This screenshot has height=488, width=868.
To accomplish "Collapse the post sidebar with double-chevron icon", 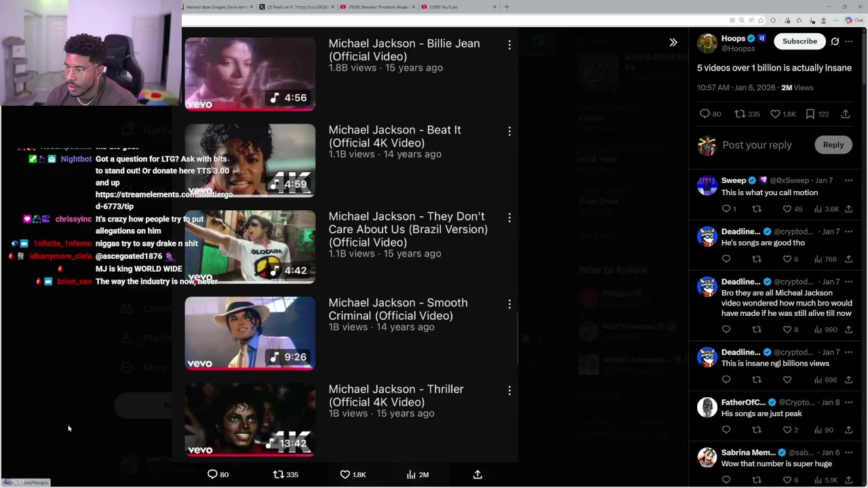I will pyautogui.click(x=673, y=42).
